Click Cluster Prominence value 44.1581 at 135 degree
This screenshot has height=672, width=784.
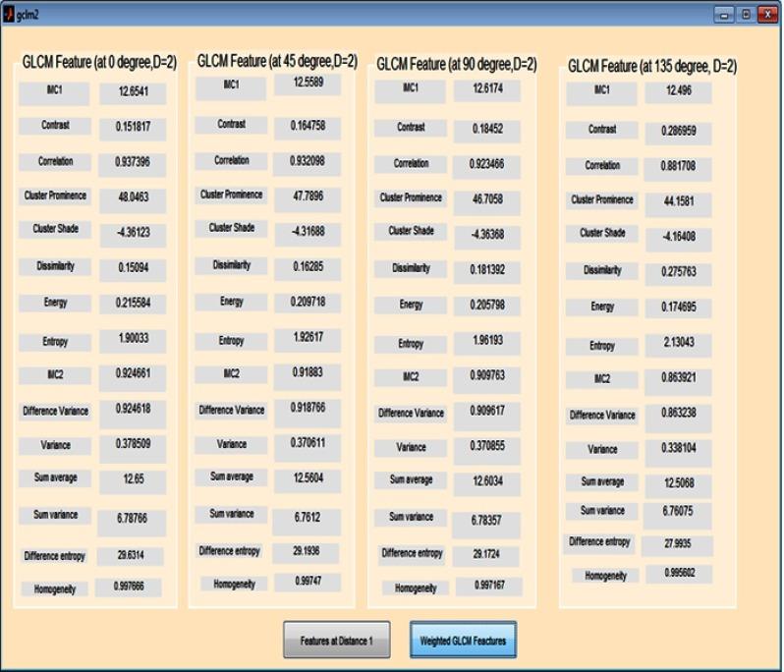tap(678, 201)
